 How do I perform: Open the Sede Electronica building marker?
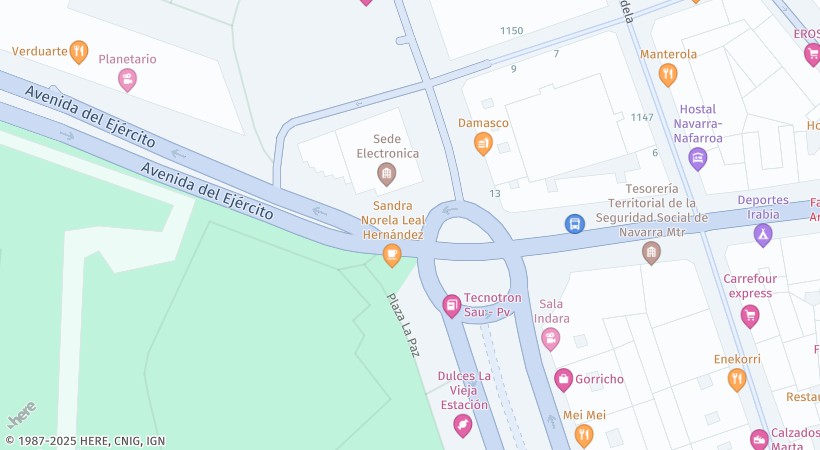pyautogui.click(x=386, y=174)
